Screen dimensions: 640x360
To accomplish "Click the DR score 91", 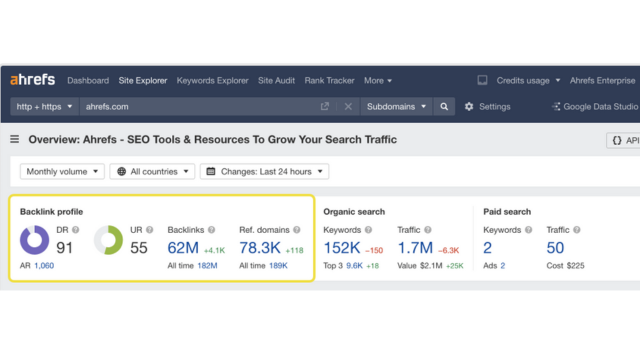I will (x=64, y=248).
